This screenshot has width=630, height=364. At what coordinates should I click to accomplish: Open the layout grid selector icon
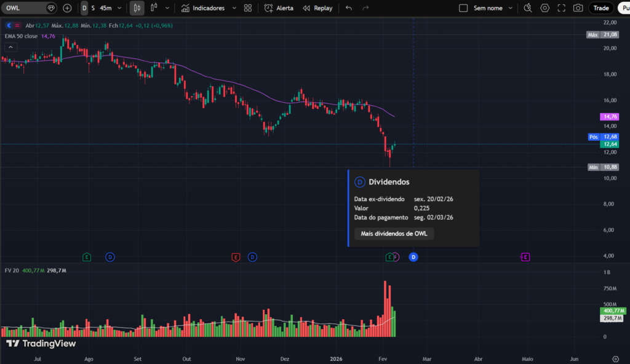[248, 8]
